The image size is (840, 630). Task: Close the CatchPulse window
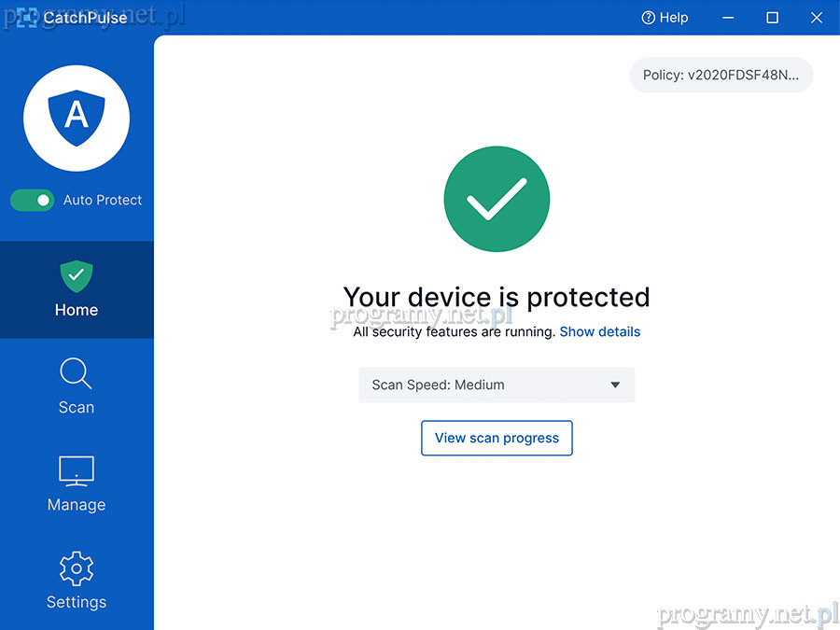pos(817,18)
